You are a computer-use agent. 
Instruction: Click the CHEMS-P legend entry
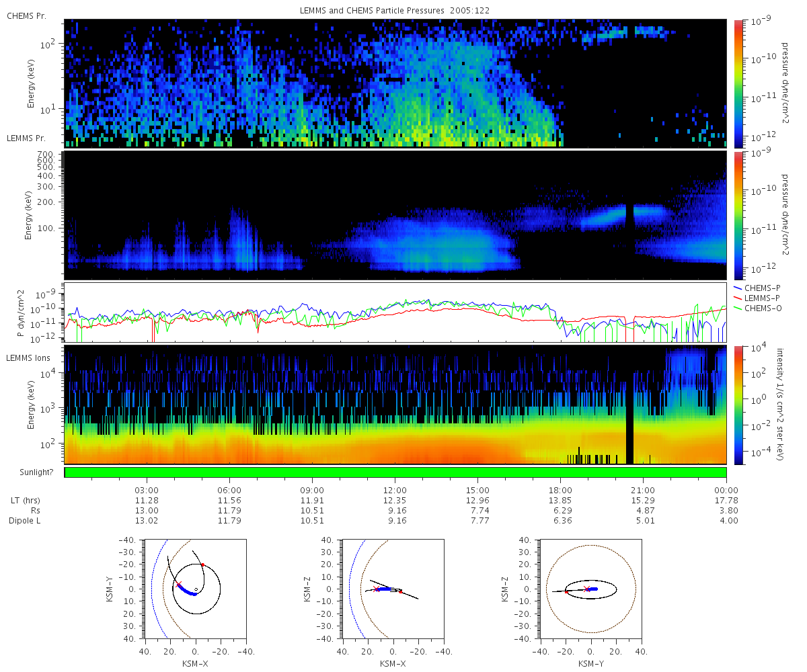click(758, 288)
